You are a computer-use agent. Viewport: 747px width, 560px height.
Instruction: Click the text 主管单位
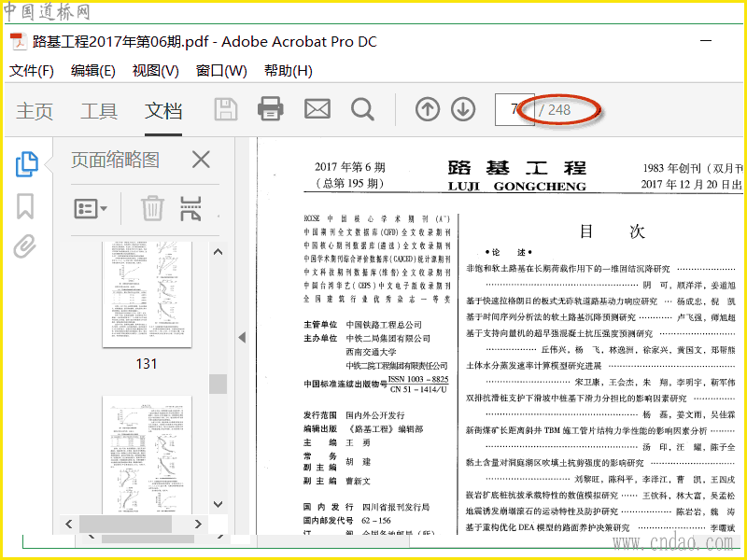[x=320, y=325]
